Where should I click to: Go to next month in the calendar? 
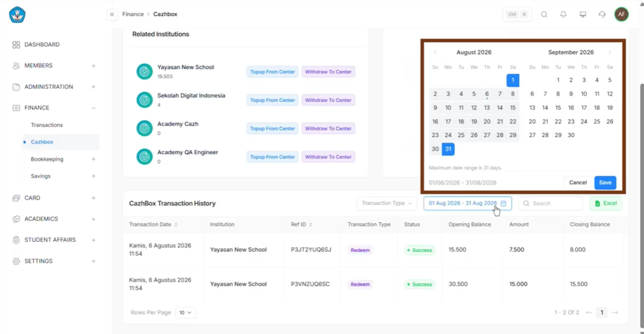tap(610, 52)
